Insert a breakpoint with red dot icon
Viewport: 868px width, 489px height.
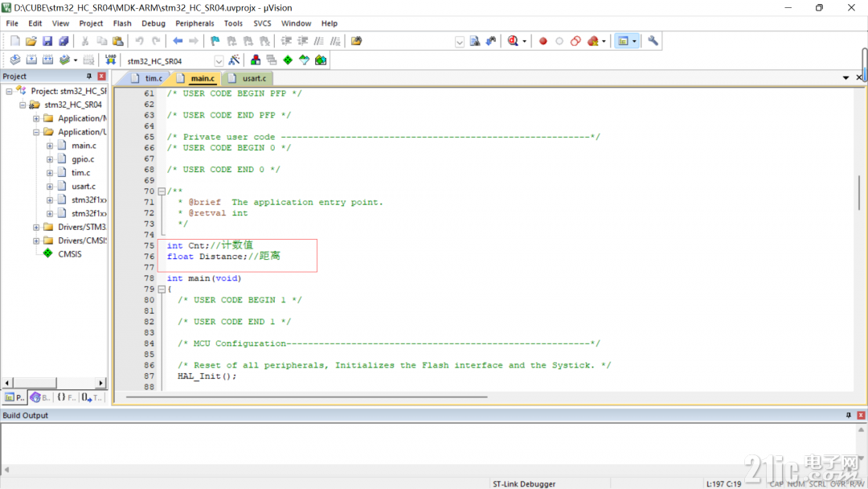click(x=543, y=41)
